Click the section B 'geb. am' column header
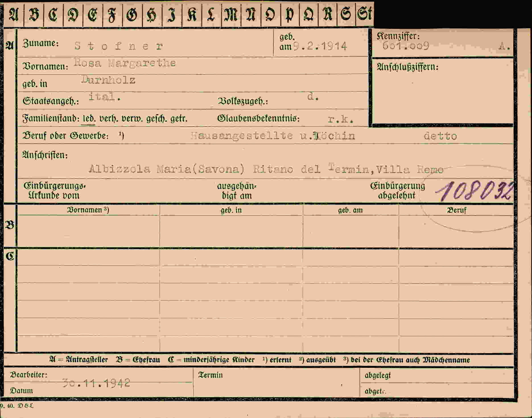This screenshot has width=532, height=418. point(350,210)
